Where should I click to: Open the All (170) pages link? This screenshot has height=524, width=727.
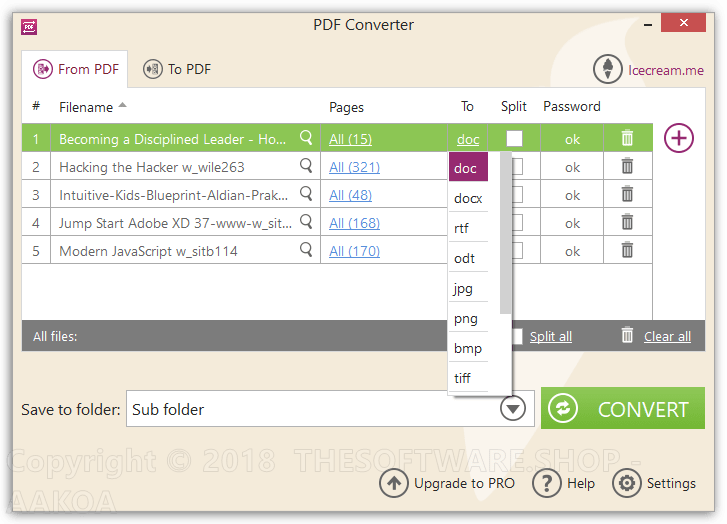(x=354, y=251)
